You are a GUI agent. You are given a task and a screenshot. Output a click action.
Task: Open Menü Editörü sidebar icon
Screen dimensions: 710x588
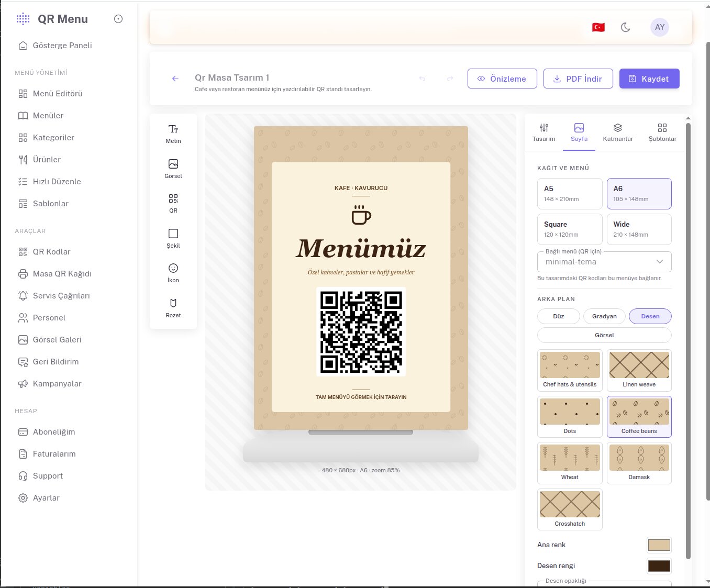point(23,94)
